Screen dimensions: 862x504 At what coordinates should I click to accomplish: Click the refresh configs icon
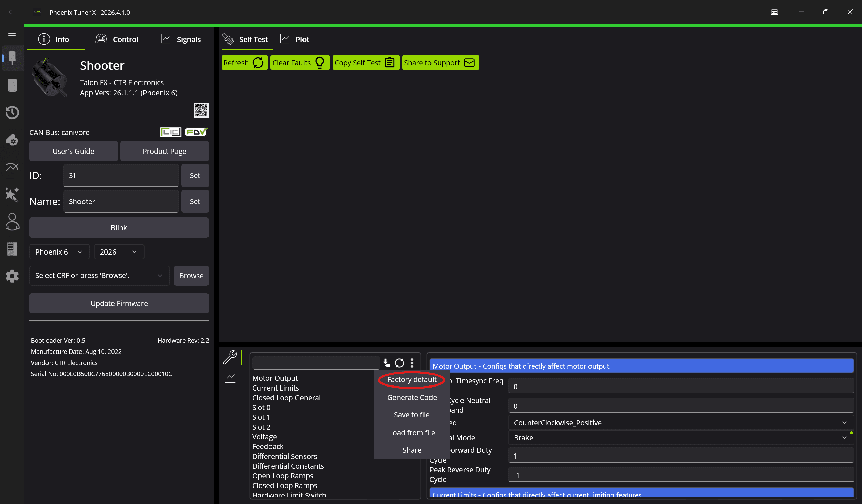coord(400,363)
